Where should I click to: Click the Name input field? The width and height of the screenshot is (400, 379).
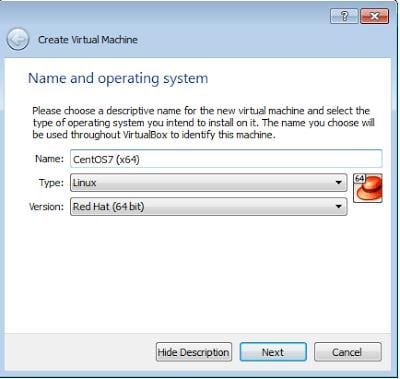226,159
